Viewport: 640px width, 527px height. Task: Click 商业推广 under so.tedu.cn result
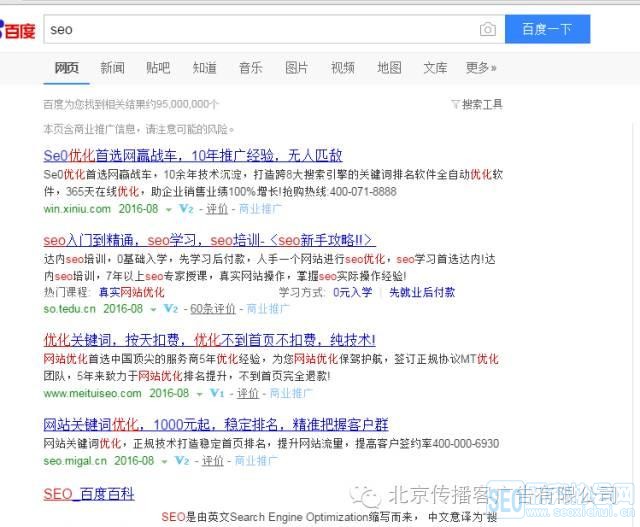[268, 309]
